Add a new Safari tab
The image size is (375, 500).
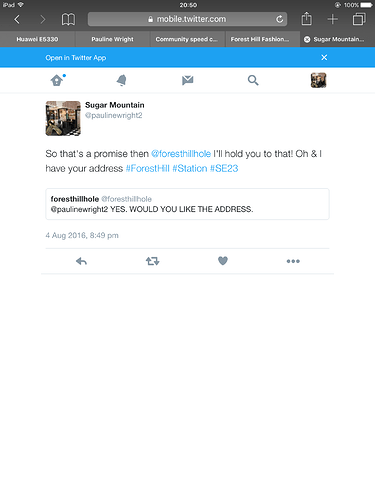[332, 19]
